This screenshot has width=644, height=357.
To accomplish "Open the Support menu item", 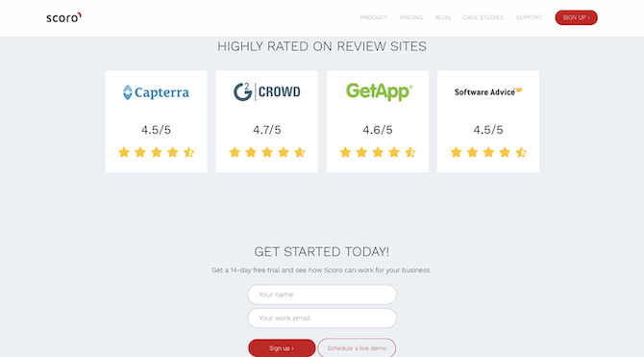I will pos(529,17).
